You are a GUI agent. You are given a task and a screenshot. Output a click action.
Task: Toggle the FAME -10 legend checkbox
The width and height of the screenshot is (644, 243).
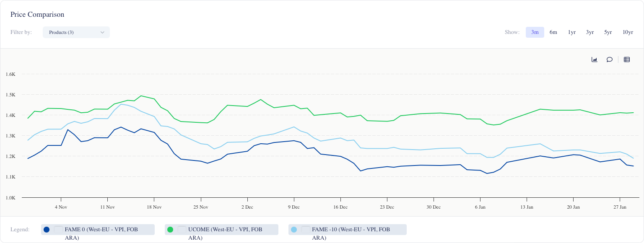coord(306,230)
